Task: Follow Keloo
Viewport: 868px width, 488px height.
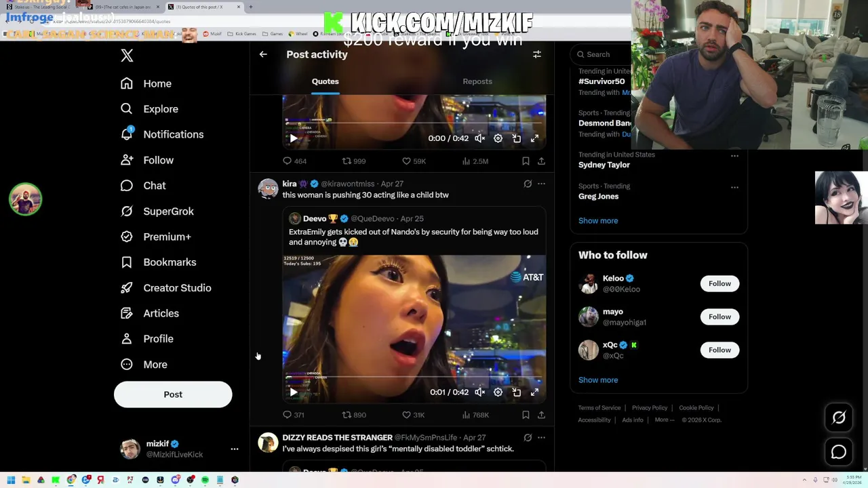Action: click(719, 283)
